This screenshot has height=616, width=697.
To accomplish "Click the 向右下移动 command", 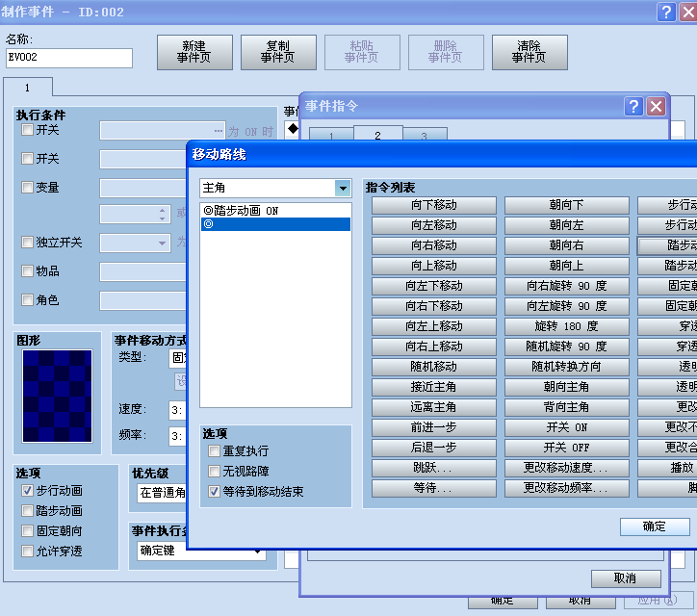I will coord(434,306).
